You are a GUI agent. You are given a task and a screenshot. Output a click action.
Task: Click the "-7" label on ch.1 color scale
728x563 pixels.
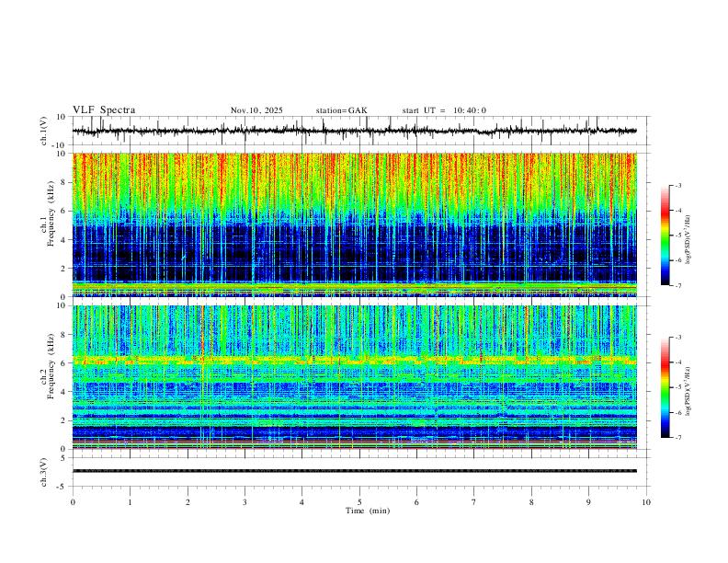point(678,285)
